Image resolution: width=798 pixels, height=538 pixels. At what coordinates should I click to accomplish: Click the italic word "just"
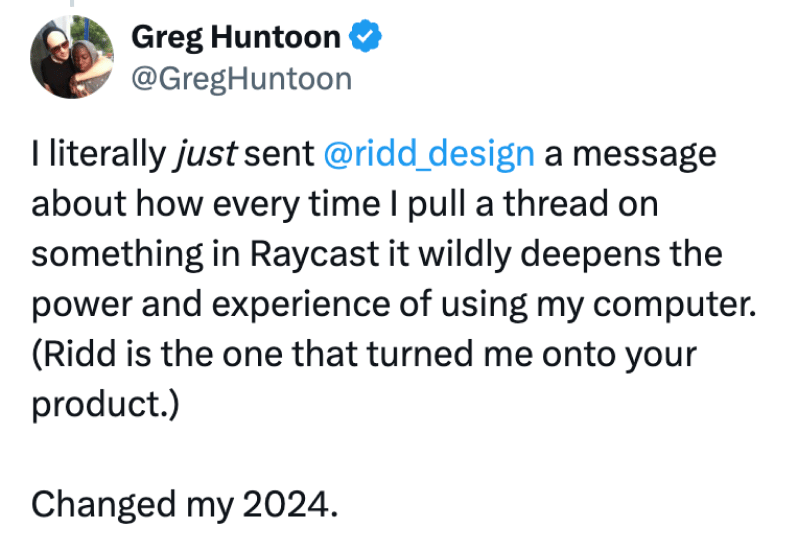[206, 154]
